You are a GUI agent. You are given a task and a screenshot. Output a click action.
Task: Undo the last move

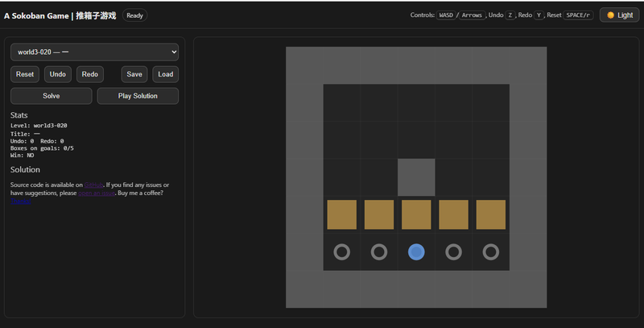point(58,74)
